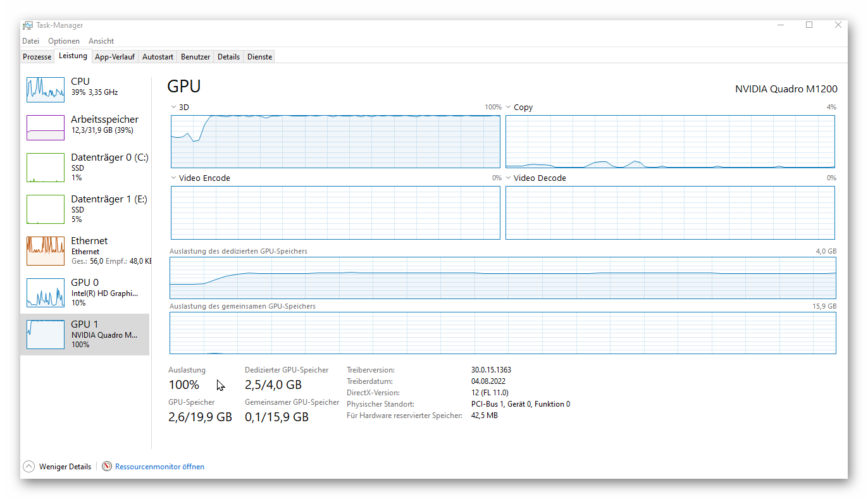The image size is (868, 499).
Task: Click the Dedizierter GPU-Speicher label
Action: point(287,370)
